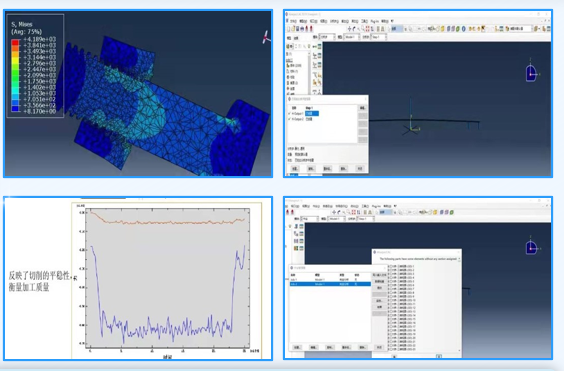Toggle the H-Output-1 checkmark
The height and width of the screenshot is (371, 564).
point(290,114)
